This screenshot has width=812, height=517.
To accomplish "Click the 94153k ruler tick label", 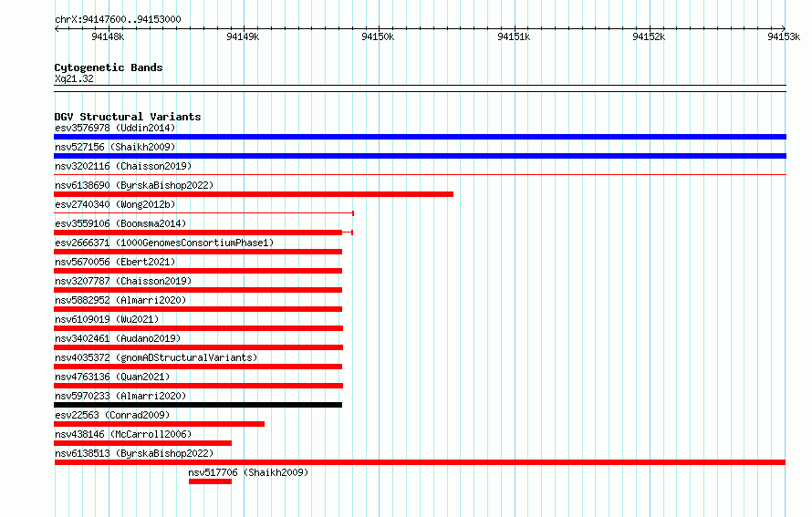I will coord(784,36).
